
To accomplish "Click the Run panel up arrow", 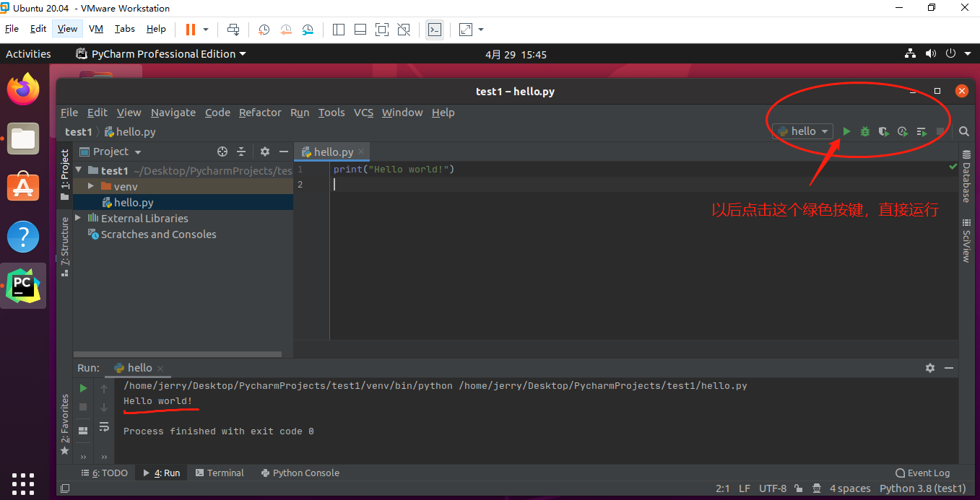I will pyautogui.click(x=104, y=388).
